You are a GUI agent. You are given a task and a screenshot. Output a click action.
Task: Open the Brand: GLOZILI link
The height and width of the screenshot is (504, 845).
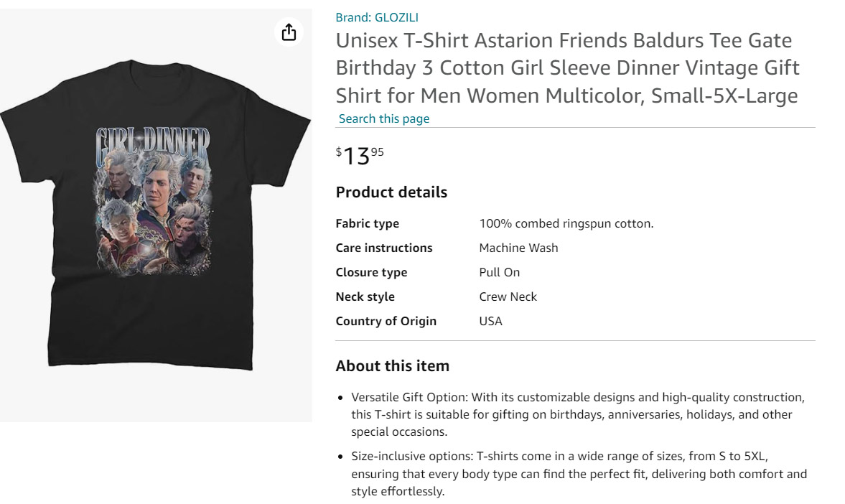click(x=377, y=17)
